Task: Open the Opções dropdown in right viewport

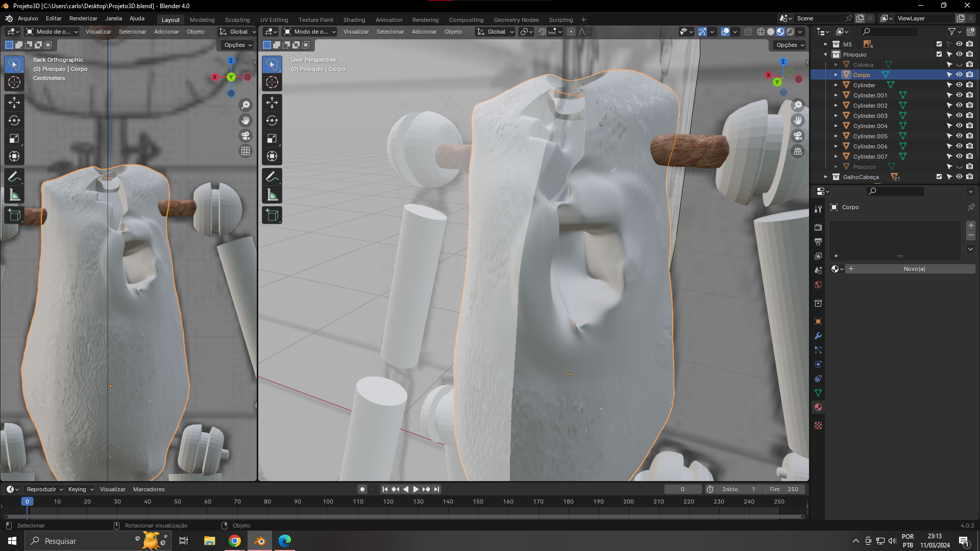Action: pyautogui.click(x=790, y=45)
